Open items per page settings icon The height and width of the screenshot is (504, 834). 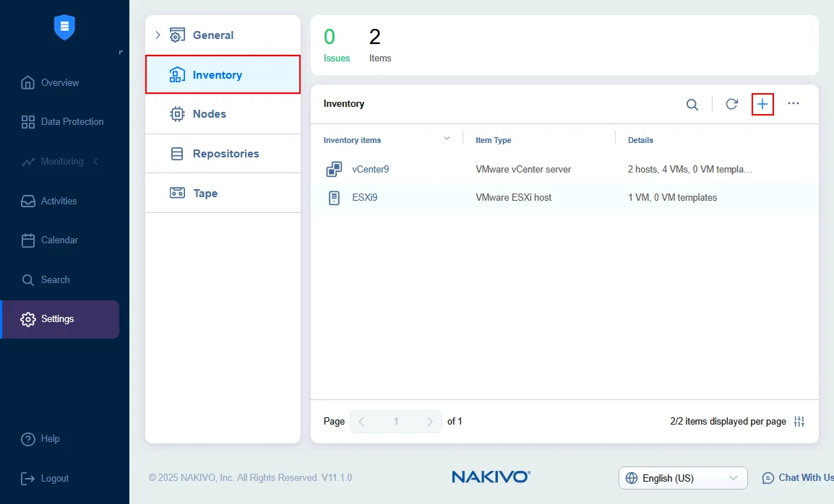[x=799, y=422]
